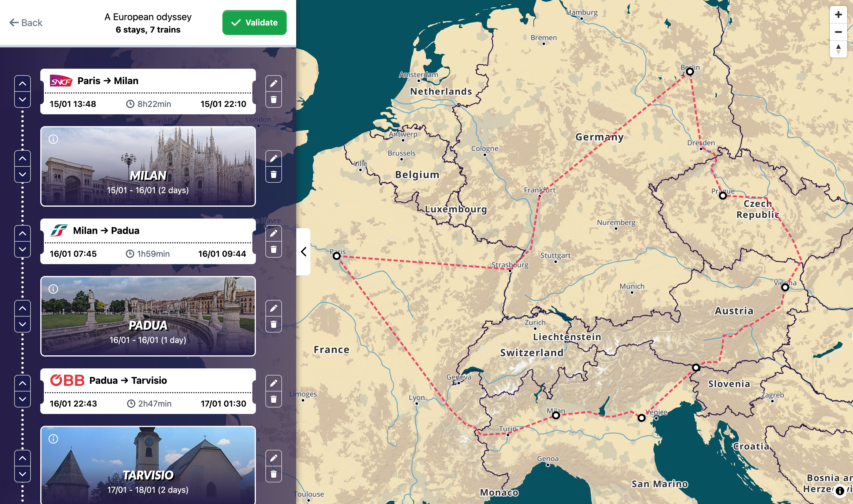Edit the Paris → Milan train

274,83
